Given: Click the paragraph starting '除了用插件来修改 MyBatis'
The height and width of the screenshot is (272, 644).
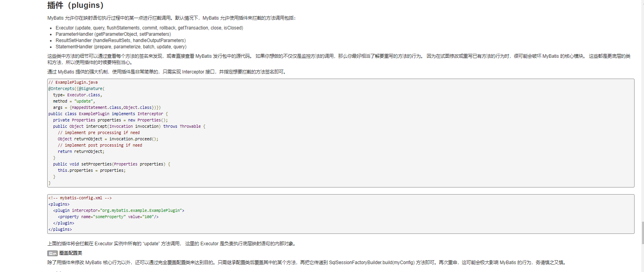Looking at the screenshot, I should [x=307, y=263].
